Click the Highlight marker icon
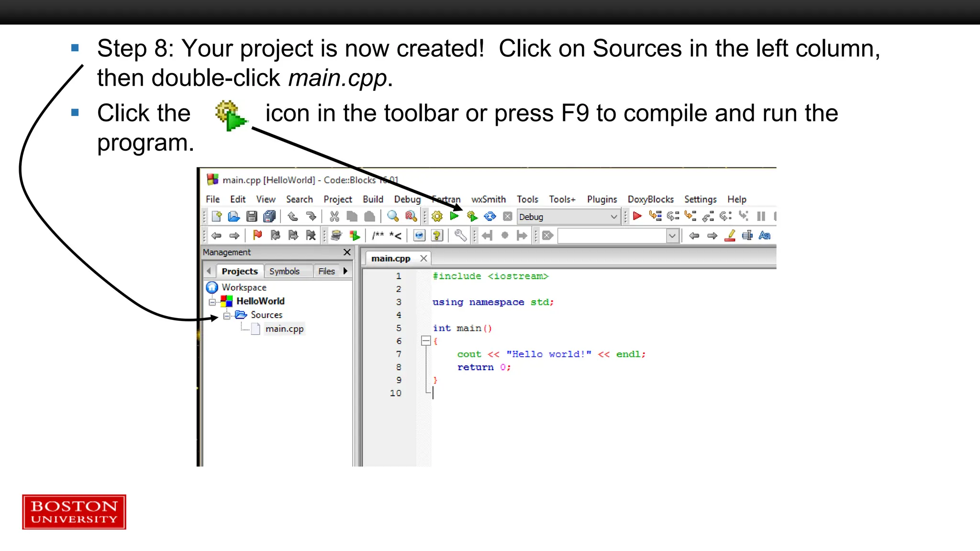Screen dimensions: 980x551 (730, 235)
